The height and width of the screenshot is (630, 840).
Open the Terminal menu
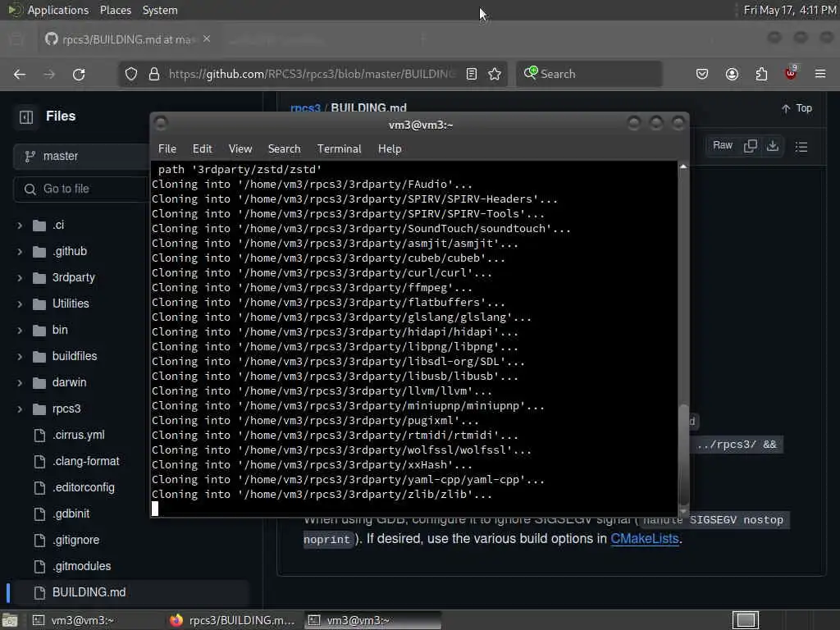coord(339,149)
